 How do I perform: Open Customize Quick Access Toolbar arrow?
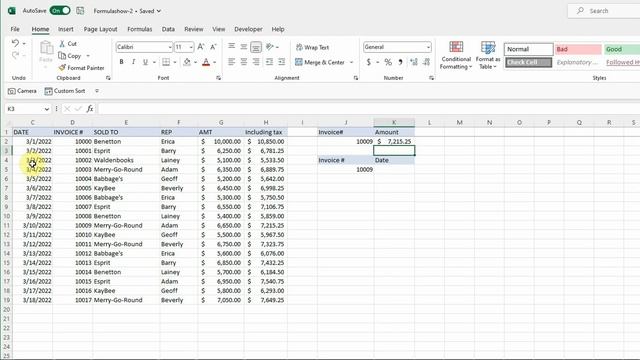[x=97, y=91]
